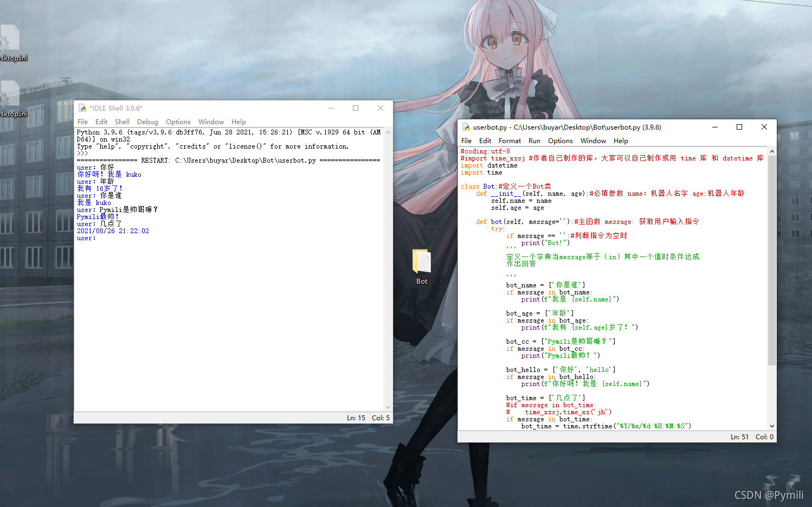812x507 pixels.
Task: Click 'Ln: 51' in editor status bar
Action: tap(740, 437)
